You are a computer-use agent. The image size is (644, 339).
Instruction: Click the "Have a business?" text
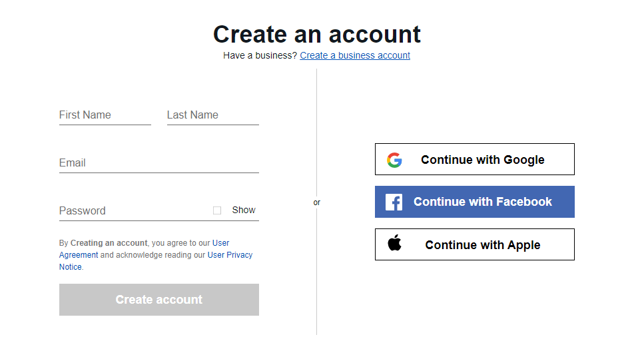click(x=260, y=55)
